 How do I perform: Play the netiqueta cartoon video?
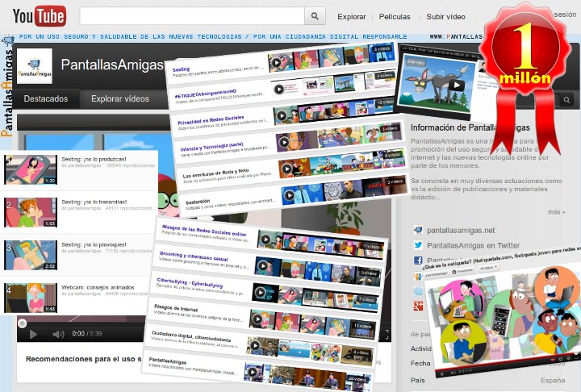[x=441, y=373]
